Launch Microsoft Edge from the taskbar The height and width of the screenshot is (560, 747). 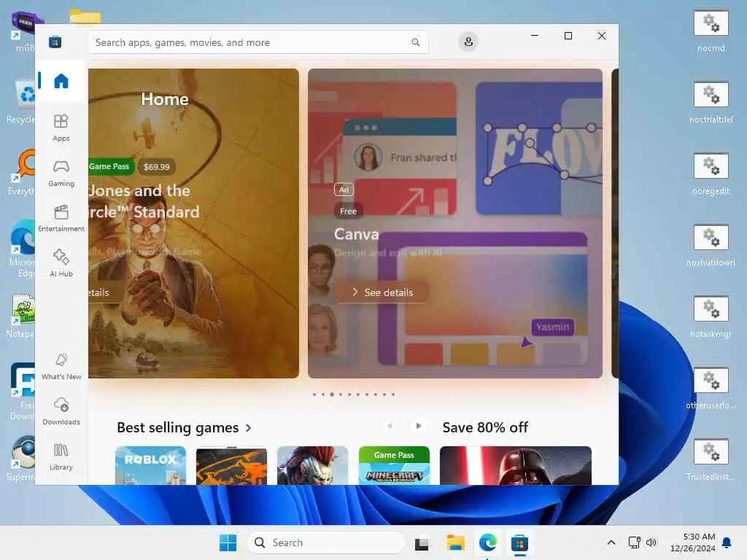488,542
